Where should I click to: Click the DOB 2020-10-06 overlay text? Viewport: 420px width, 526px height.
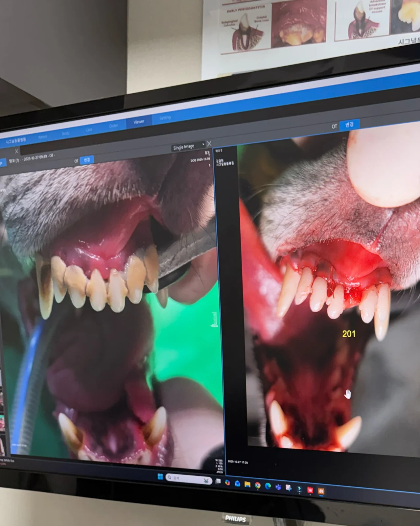click(x=200, y=160)
